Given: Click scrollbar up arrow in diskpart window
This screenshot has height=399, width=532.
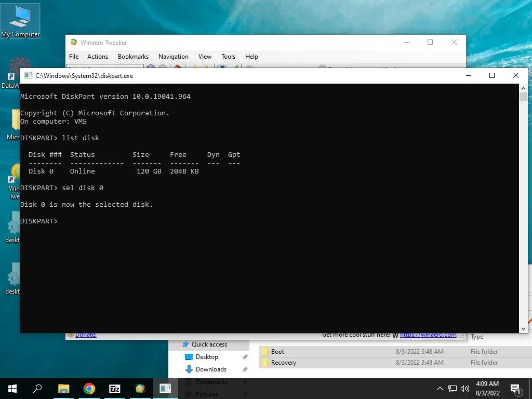Looking at the screenshot, I should (523, 88).
